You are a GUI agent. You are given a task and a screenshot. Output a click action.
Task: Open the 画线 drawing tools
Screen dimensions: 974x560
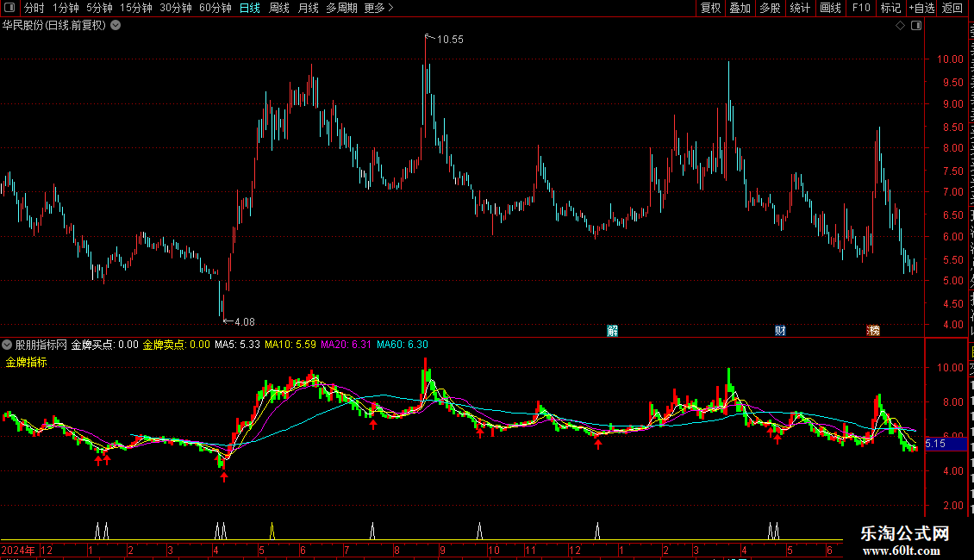(x=831, y=8)
